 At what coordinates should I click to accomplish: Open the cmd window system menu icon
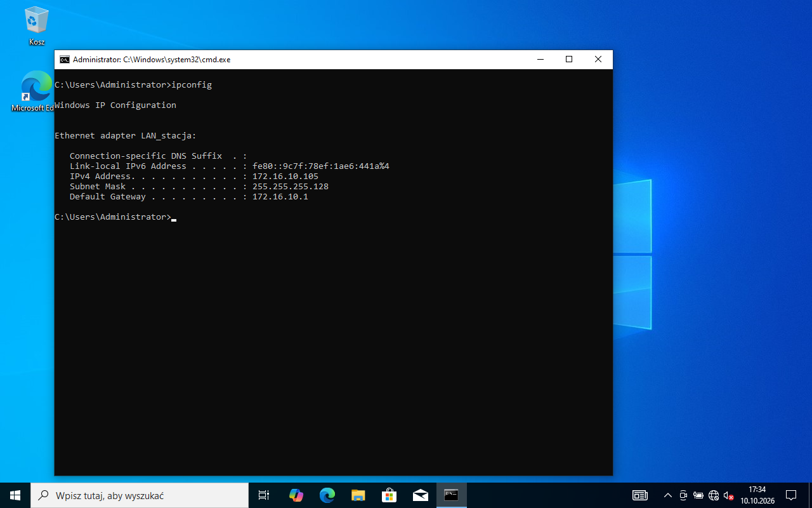[x=65, y=60]
